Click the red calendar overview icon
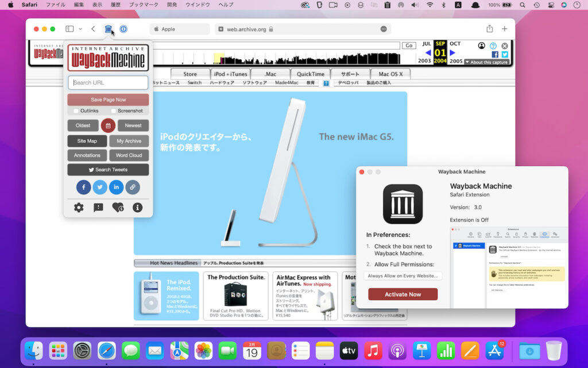The height and width of the screenshot is (368, 588). click(x=108, y=125)
